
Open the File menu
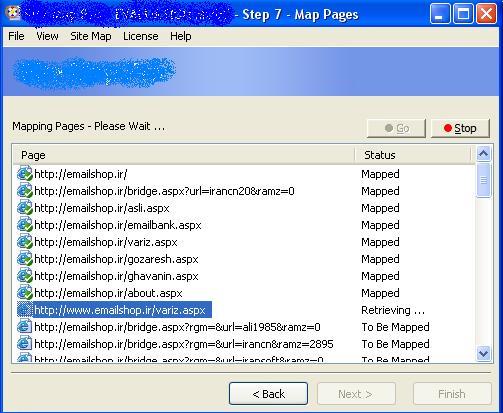click(x=16, y=36)
